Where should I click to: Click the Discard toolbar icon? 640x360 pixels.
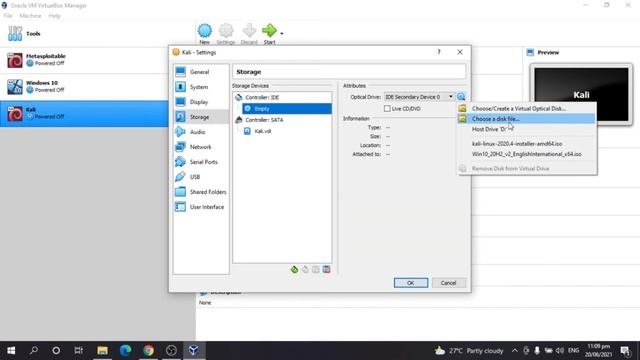249,31
